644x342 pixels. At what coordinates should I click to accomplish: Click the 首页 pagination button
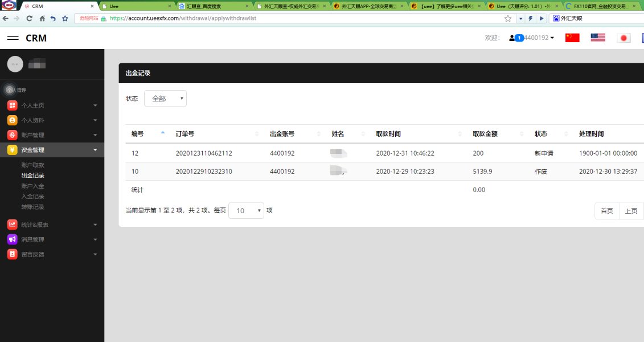coord(606,211)
